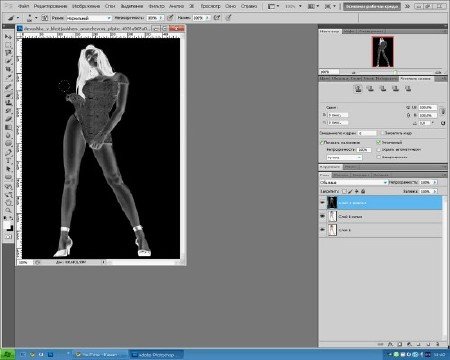This screenshot has height=360, width=450.
Task: Uncheck the Усеченный checkbox
Action: point(379,142)
